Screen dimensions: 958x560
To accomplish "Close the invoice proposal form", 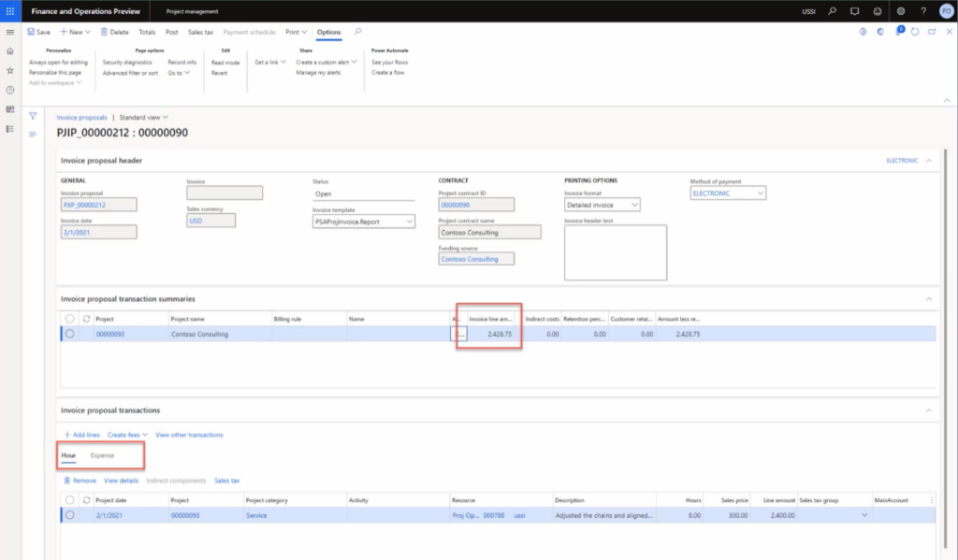I will 949,32.
